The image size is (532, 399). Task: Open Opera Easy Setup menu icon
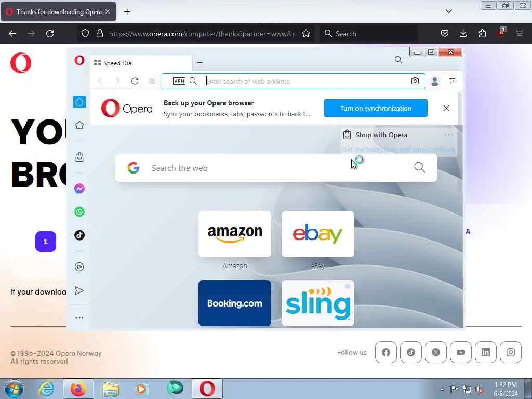(452, 81)
